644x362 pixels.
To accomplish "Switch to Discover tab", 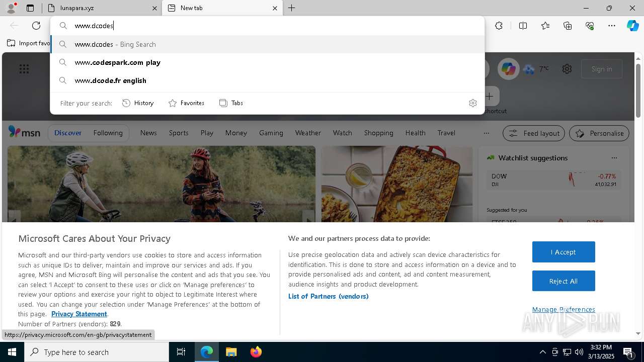I will click(x=68, y=133).
